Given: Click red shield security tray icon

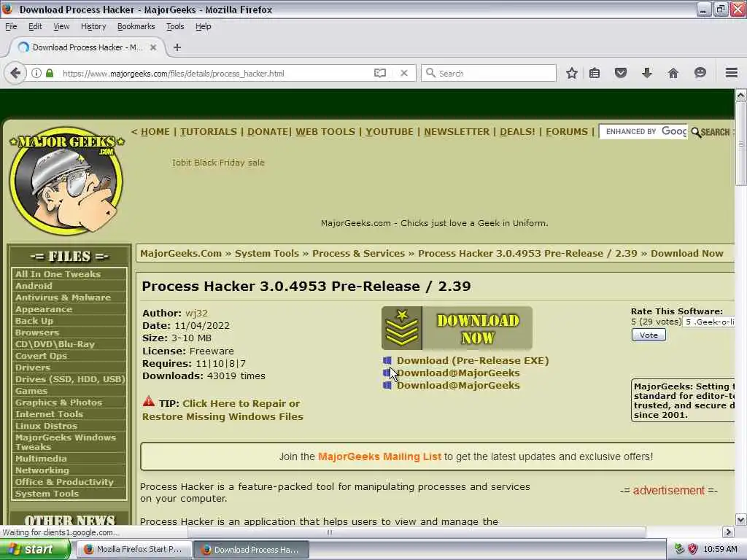Looking at the screenshot, I should coord(693,549).
